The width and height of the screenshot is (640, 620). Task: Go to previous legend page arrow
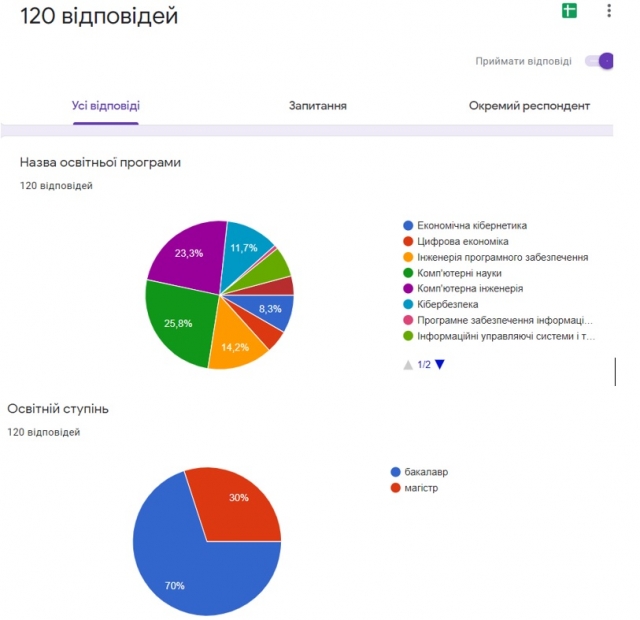408,364
